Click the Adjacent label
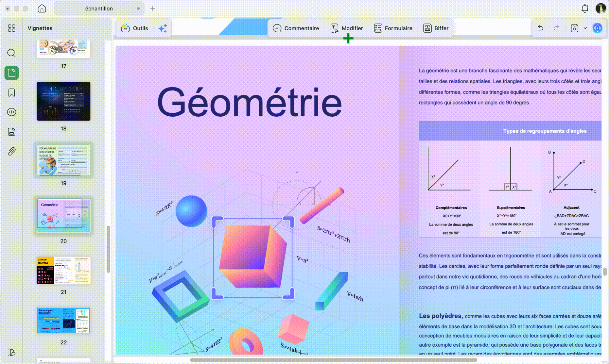Image resolution: width=609 pixels, height=364 pixels. pos(571,207)
